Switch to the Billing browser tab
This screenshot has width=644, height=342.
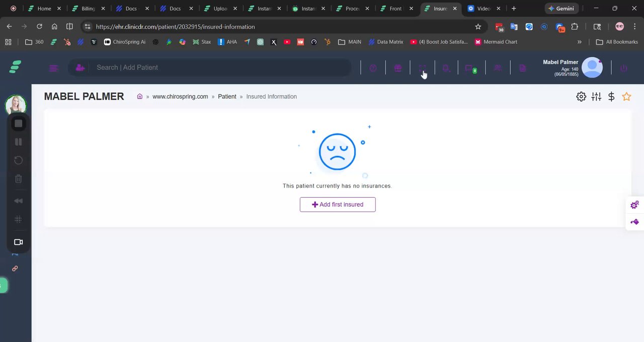89,9
